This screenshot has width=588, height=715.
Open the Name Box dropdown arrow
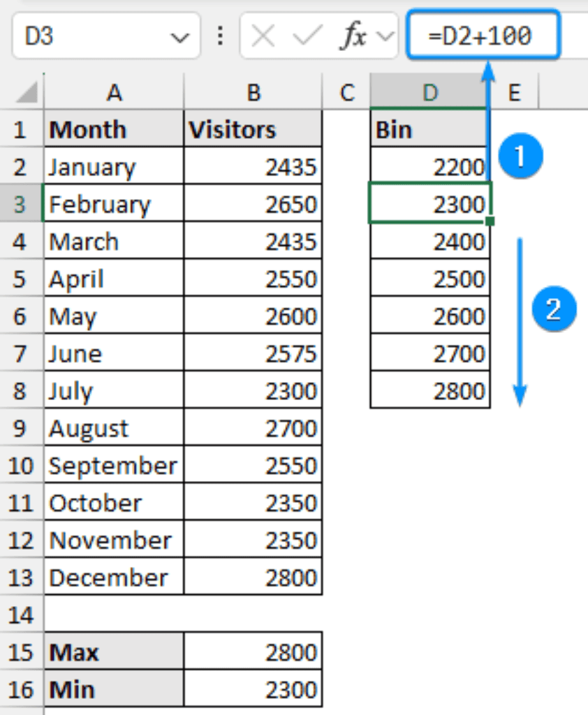(179, 37)
